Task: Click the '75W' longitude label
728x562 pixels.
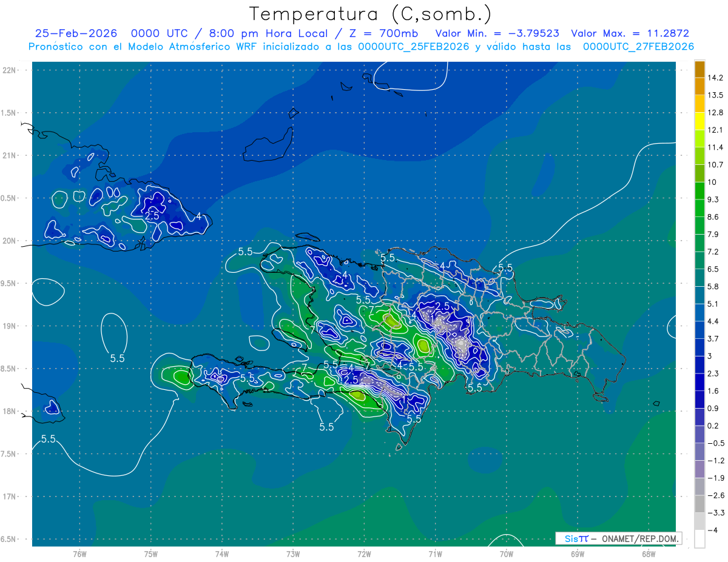Action: (x=151, y=554)
